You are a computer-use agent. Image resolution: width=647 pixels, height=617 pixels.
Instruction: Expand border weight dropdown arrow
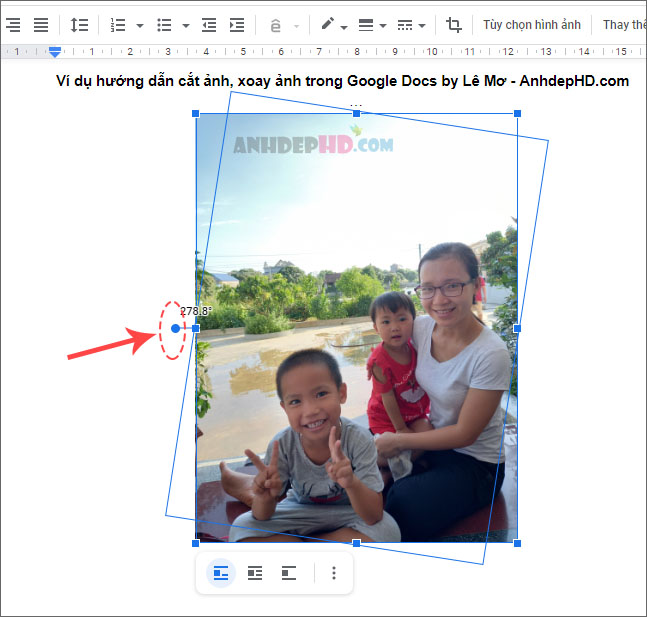pos(383,26)
